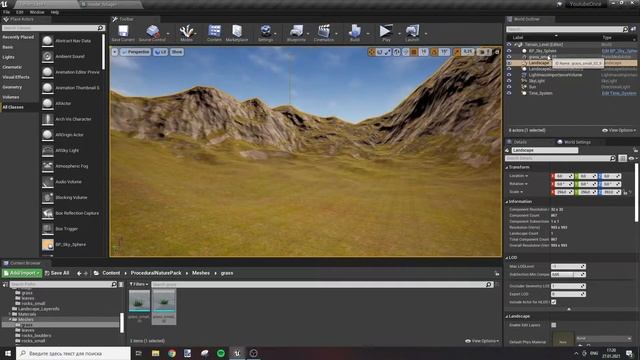This screenshot has height=360, width=640.
Task: Select the translate gizmo icon in viewport
Action: [x=371, y=52]
